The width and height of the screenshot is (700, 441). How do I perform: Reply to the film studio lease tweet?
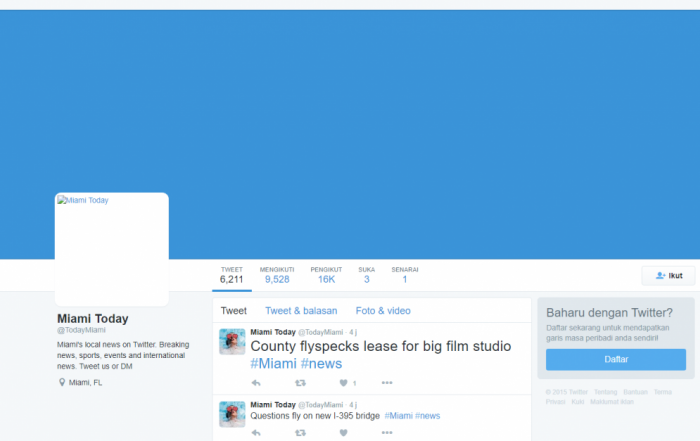256,383
